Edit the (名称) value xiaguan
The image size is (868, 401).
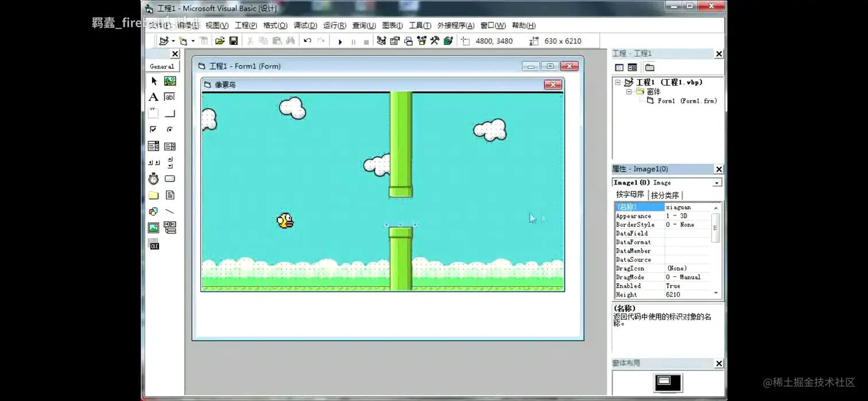point(688,207)
